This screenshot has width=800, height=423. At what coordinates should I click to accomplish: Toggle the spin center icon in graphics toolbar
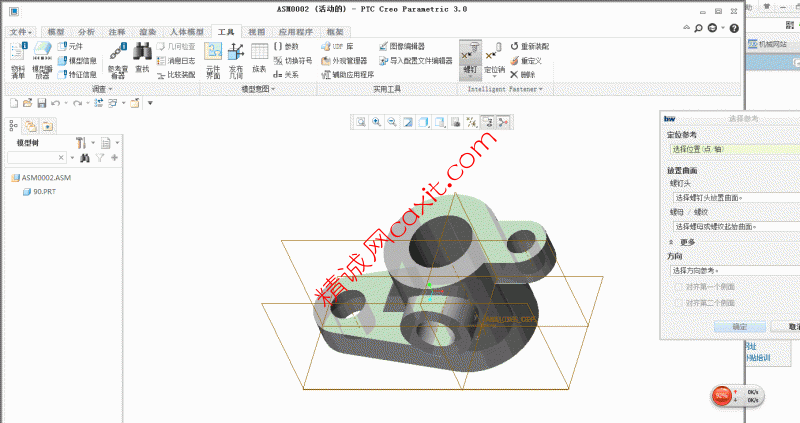[x=504, y=122]
